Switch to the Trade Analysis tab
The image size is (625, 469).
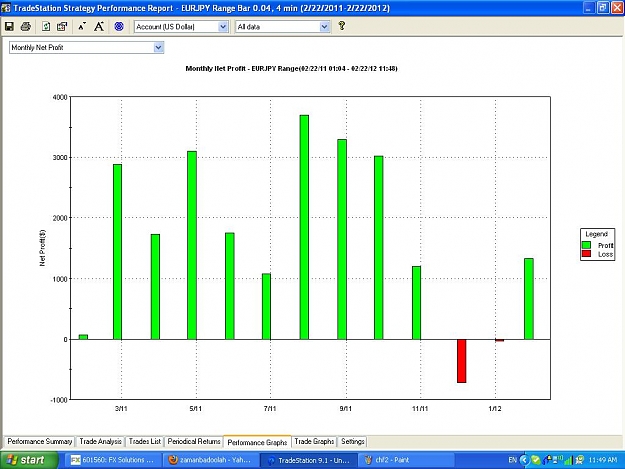tap(100, 442)
